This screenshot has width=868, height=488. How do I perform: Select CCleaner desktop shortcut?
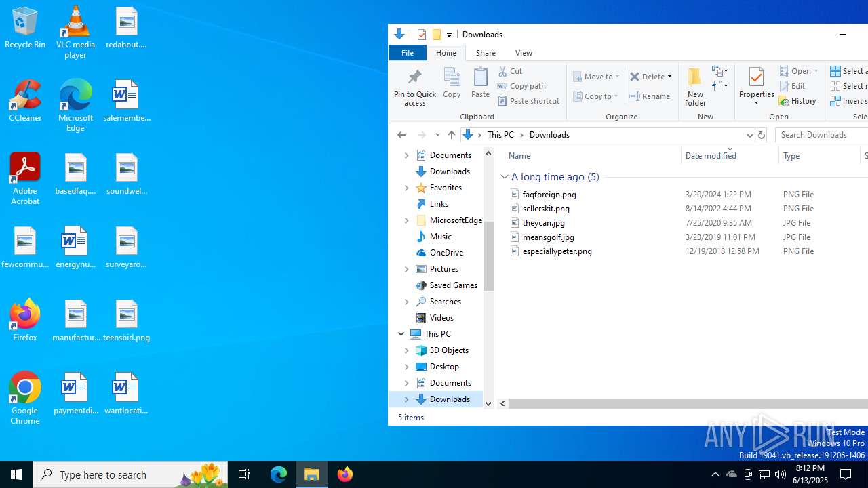(25, 101)
